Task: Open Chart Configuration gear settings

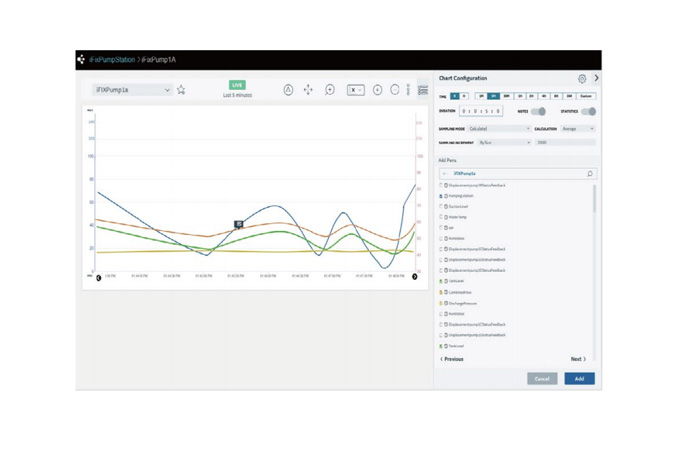Action: tap(582, 78)
